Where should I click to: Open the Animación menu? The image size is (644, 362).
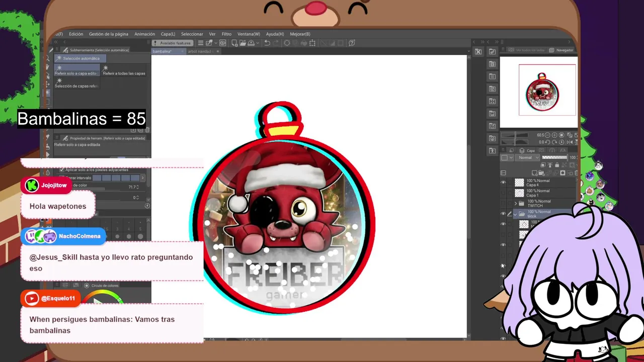[144, 34]
